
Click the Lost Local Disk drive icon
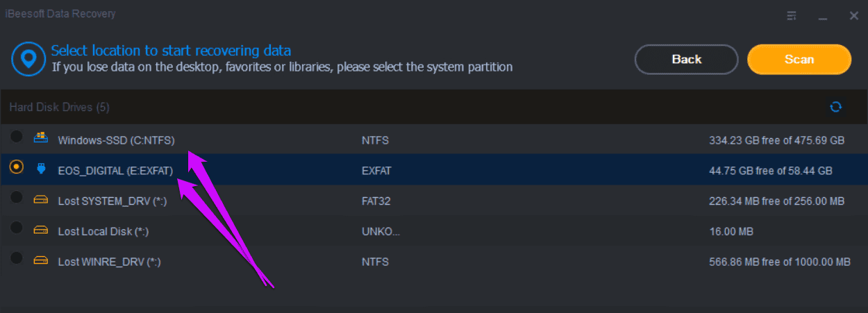click(41, 230)
